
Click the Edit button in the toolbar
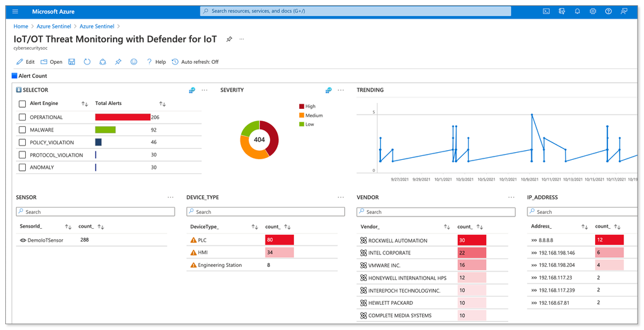point(26,62)
